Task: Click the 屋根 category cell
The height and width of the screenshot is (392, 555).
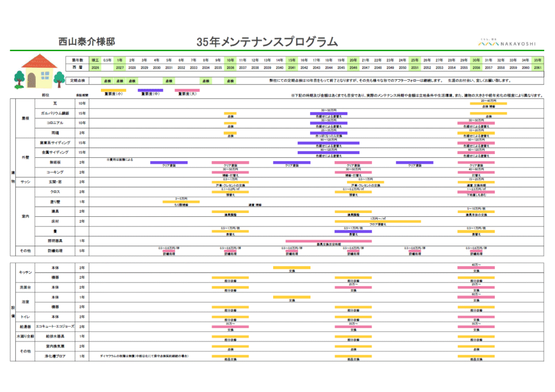Action: (x=25, y=118)
